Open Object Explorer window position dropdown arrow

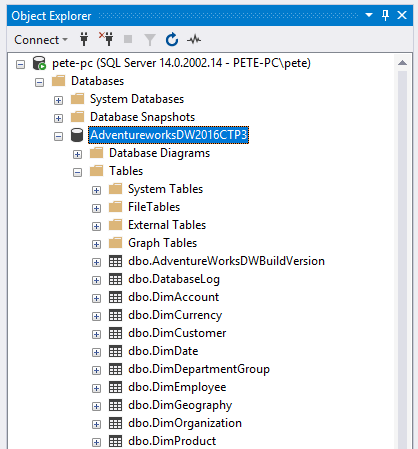(x=369, y=15)
